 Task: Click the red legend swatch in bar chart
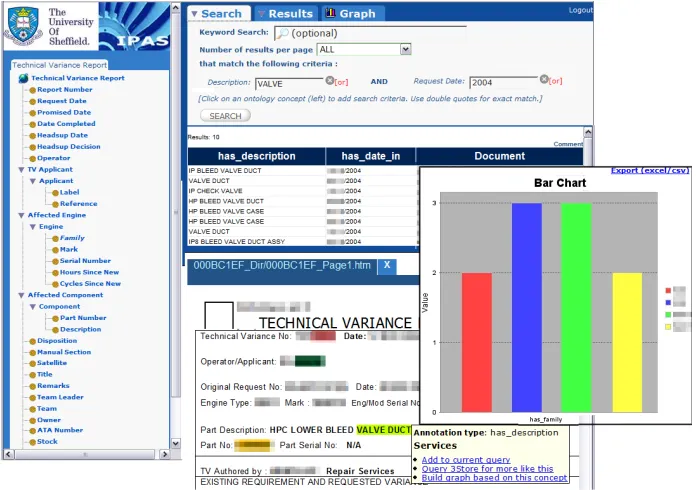(x=668, y=291)
